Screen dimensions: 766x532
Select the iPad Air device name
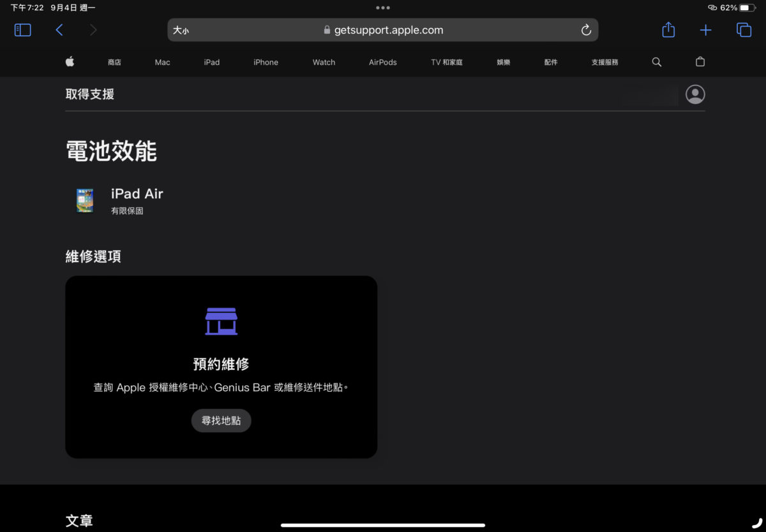tap(137, 194)
